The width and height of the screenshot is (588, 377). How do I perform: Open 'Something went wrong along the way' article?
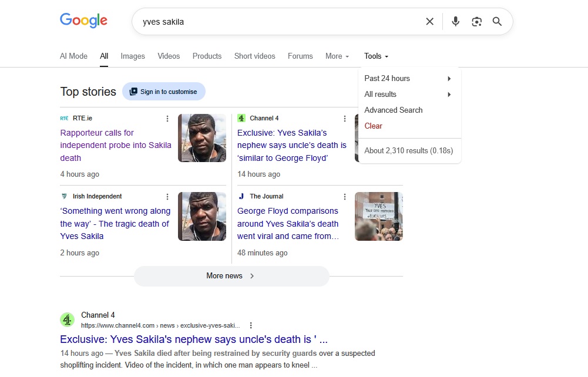(x=115, y=224)
